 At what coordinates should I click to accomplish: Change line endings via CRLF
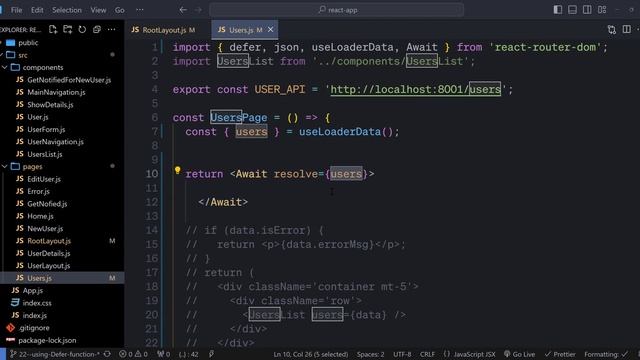[x=427, y=354]
